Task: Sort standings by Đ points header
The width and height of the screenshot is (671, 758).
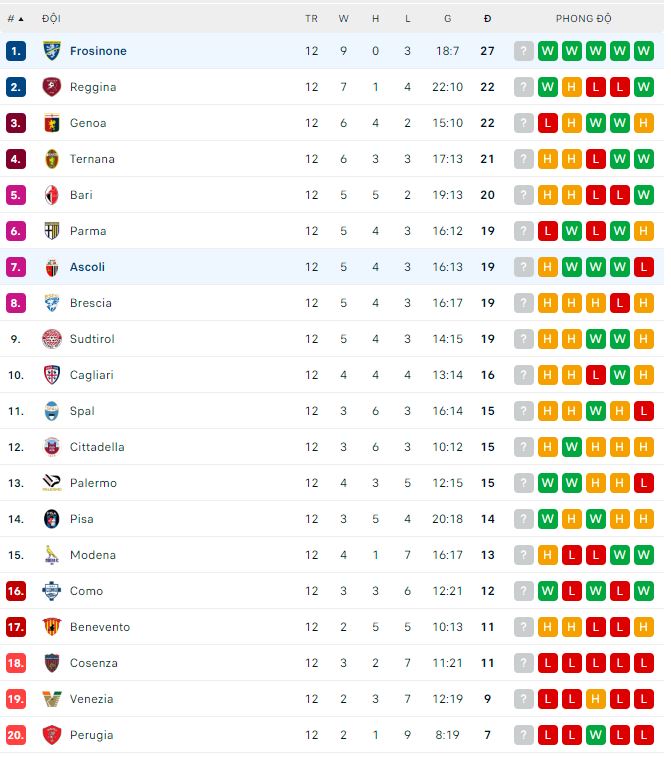Action: pos(487,19)
